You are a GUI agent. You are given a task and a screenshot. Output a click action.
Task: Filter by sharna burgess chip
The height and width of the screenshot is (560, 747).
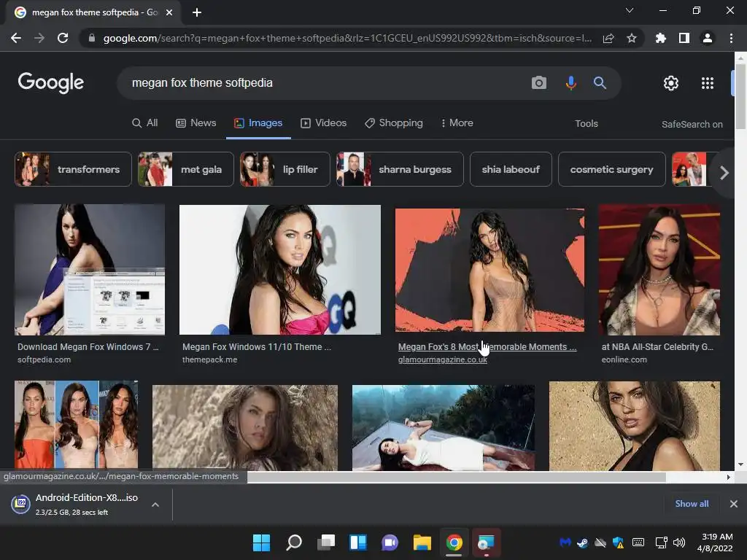click(x=400, y=169)
